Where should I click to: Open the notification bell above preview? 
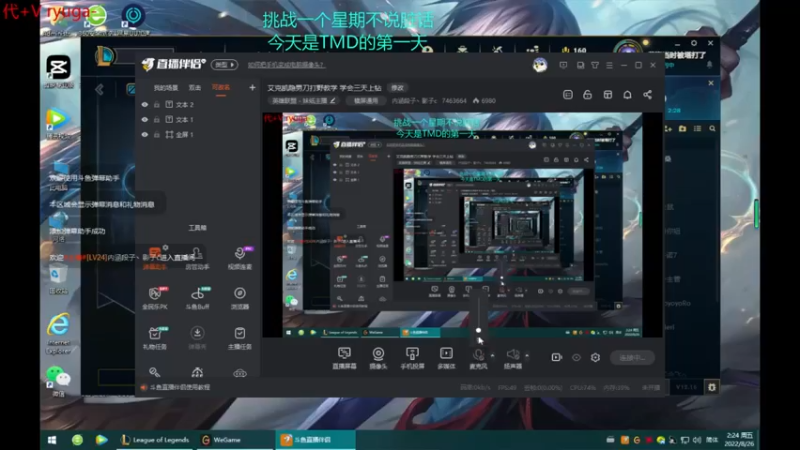coord(628,95)
